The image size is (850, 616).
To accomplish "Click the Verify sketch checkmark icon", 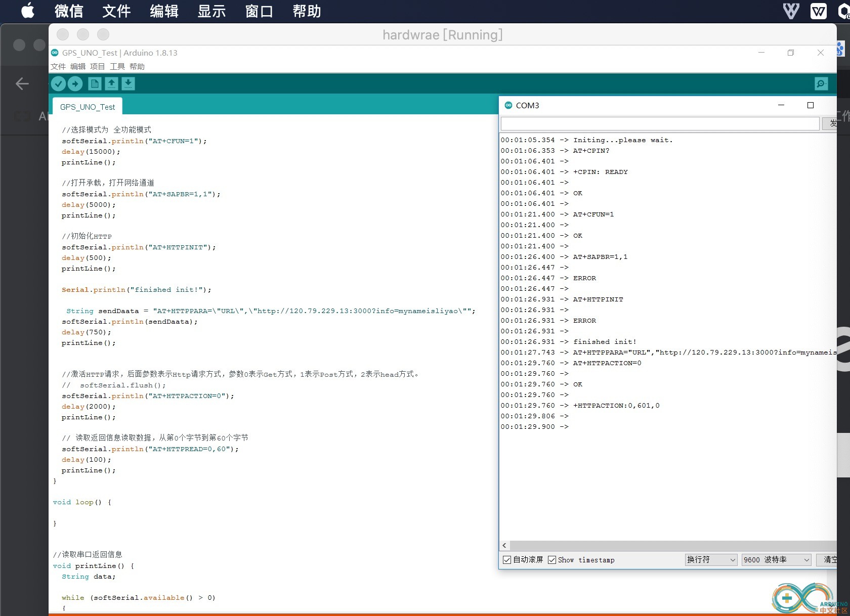I will coord(59,83).
